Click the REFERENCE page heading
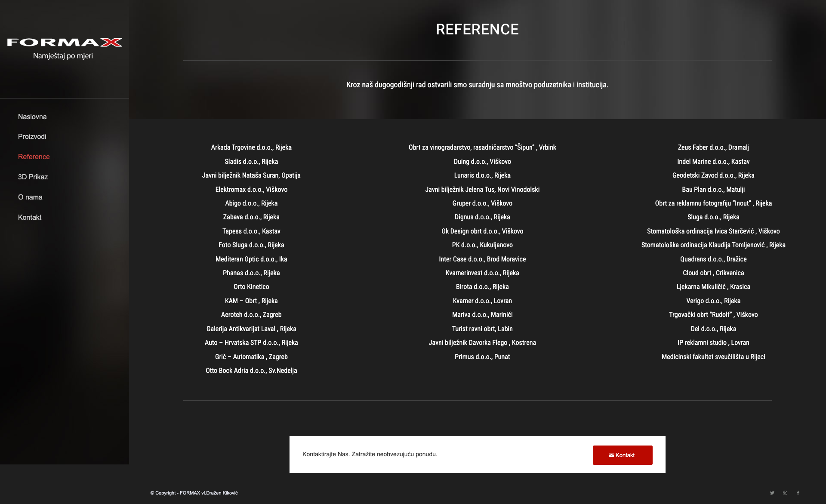826x504 pixels. (477, 29)
